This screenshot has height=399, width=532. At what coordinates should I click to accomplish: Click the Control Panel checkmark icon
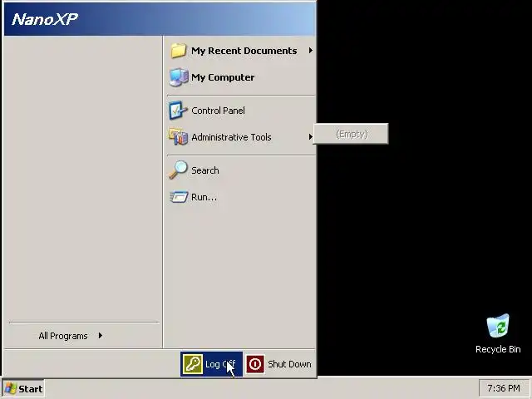178,111
